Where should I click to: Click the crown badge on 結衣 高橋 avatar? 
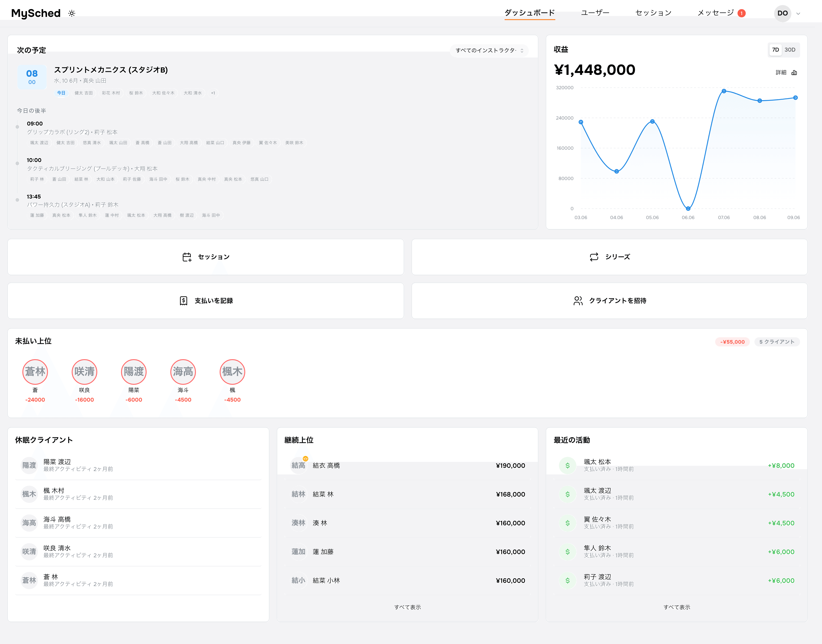[306, 459]
